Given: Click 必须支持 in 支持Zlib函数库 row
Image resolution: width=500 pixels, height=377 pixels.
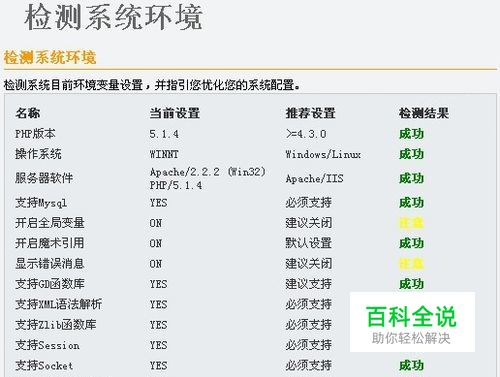Looking at the screenshot, I should [x=309, y=325].
